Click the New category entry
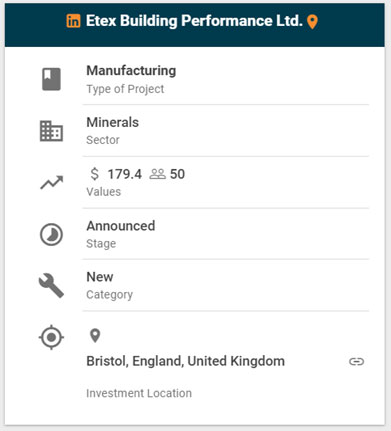The width and height of the screenshot is (391, 431). click(100, 277)
